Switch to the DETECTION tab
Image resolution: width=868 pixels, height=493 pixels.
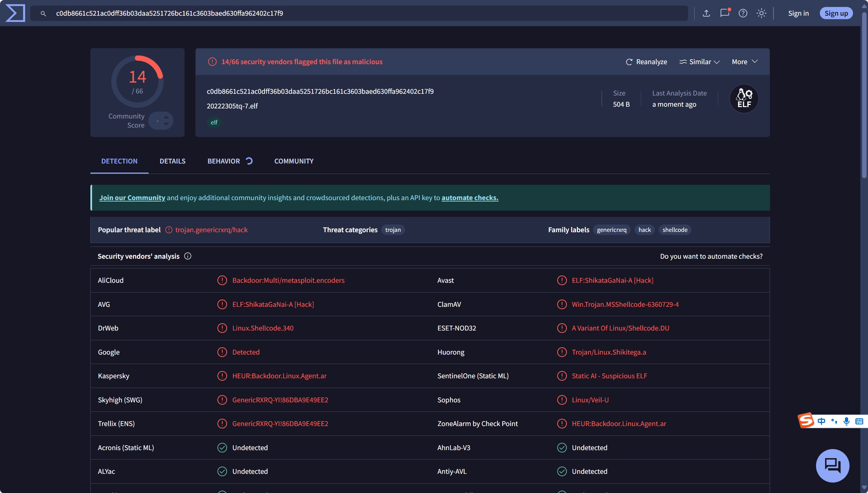119,161
